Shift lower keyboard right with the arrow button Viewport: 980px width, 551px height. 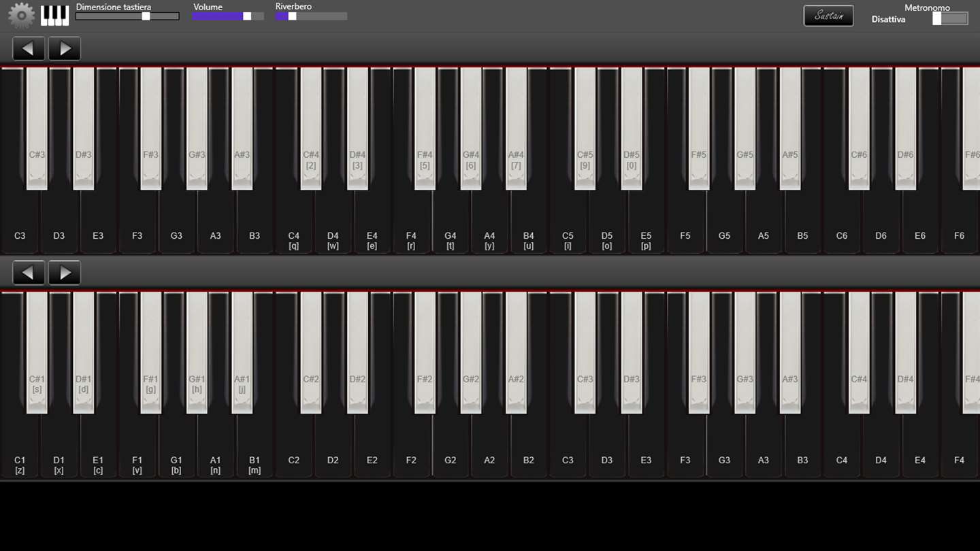point(65,273)
